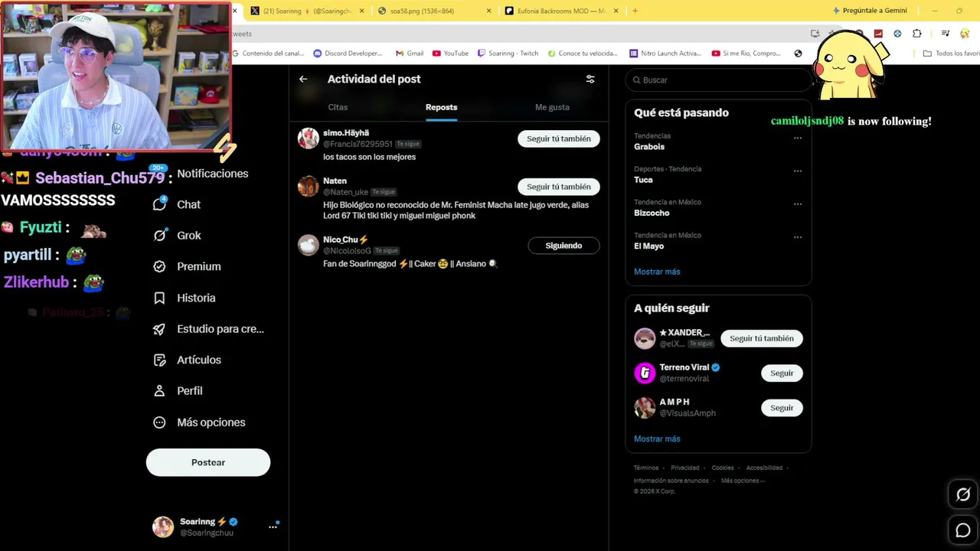Open Nico_Chu's profile avatar
This screenshot has height=551, width=980.
tap(309, 245)
